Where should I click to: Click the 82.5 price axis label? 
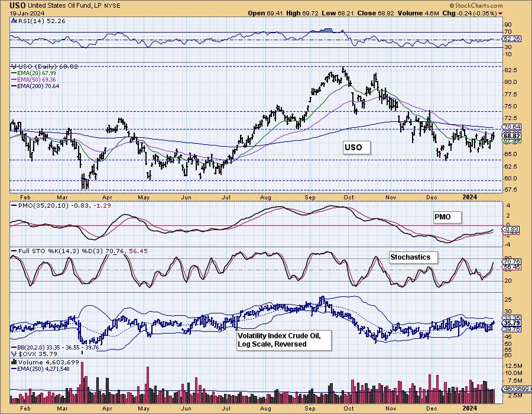[x=511, y=70]
